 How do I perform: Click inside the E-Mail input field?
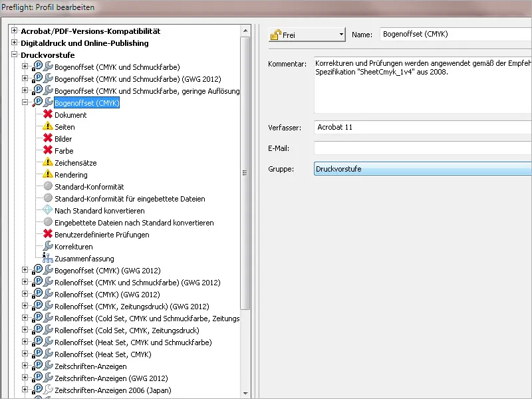coord(432,148)
